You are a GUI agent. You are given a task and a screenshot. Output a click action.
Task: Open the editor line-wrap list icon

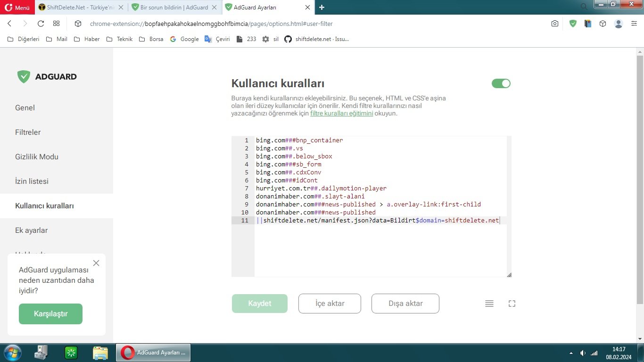coord(489,304)
